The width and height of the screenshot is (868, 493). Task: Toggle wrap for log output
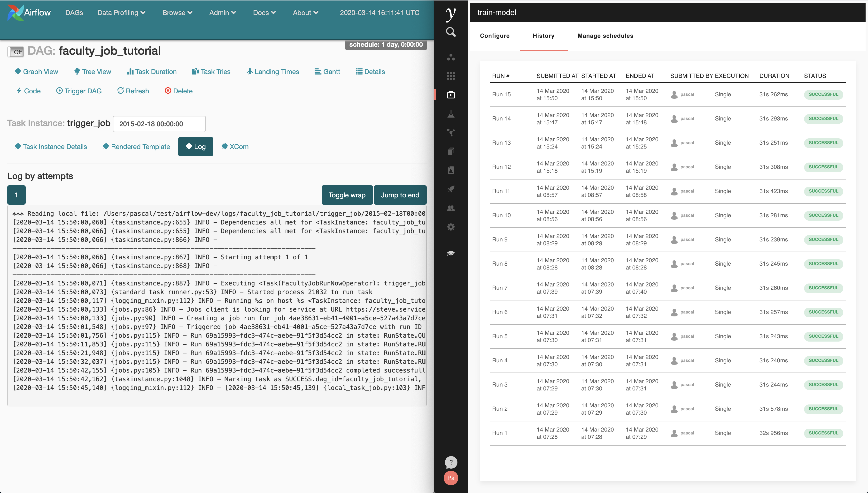pos(347,195)
